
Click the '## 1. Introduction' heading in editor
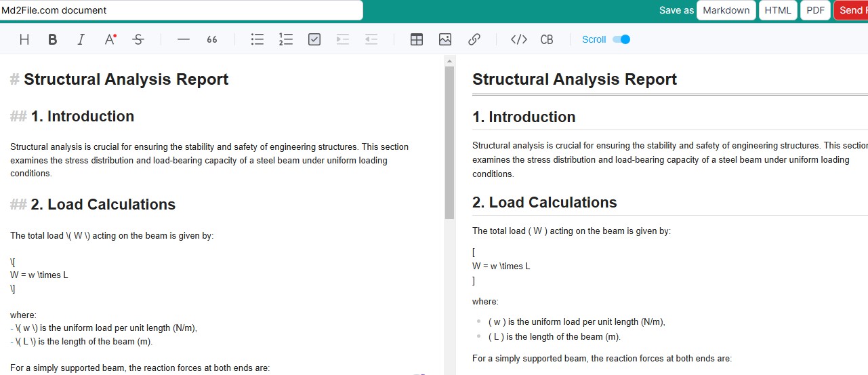(72, 117)
